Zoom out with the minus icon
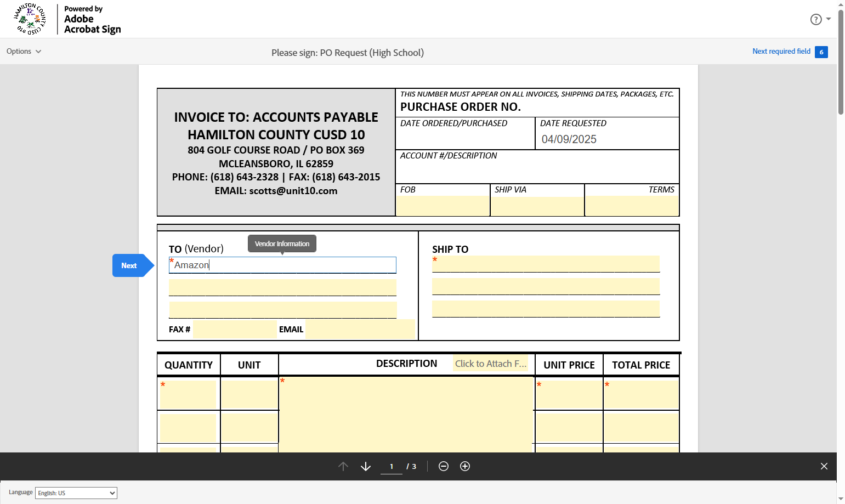The width and height of the screenshot is (845, 504). [444, 466]
